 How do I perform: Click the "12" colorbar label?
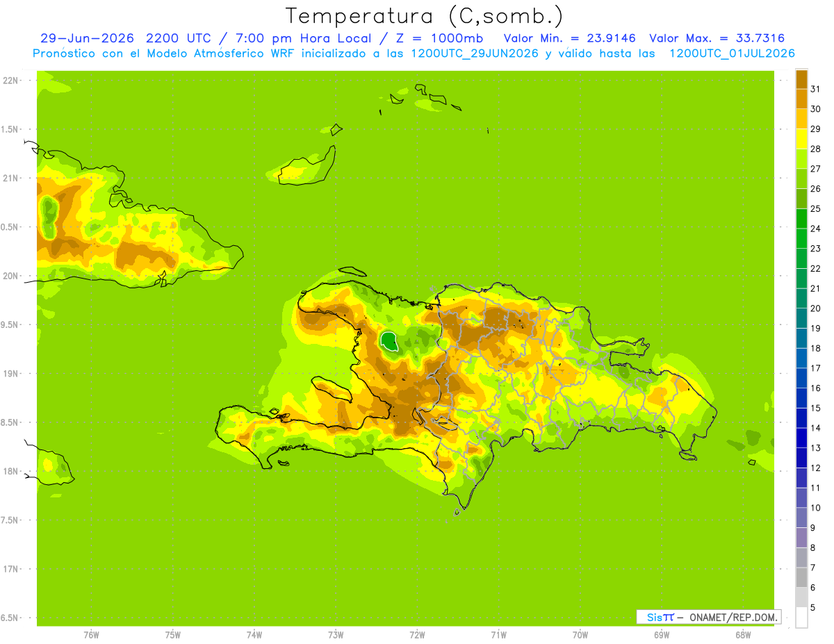(x=815, y=468)
